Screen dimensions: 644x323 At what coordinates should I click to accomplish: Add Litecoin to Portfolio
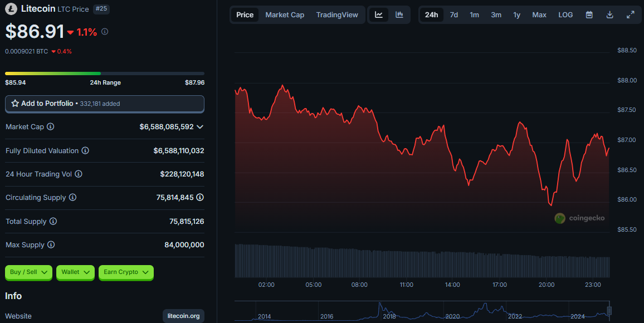(x=104, y=104)
